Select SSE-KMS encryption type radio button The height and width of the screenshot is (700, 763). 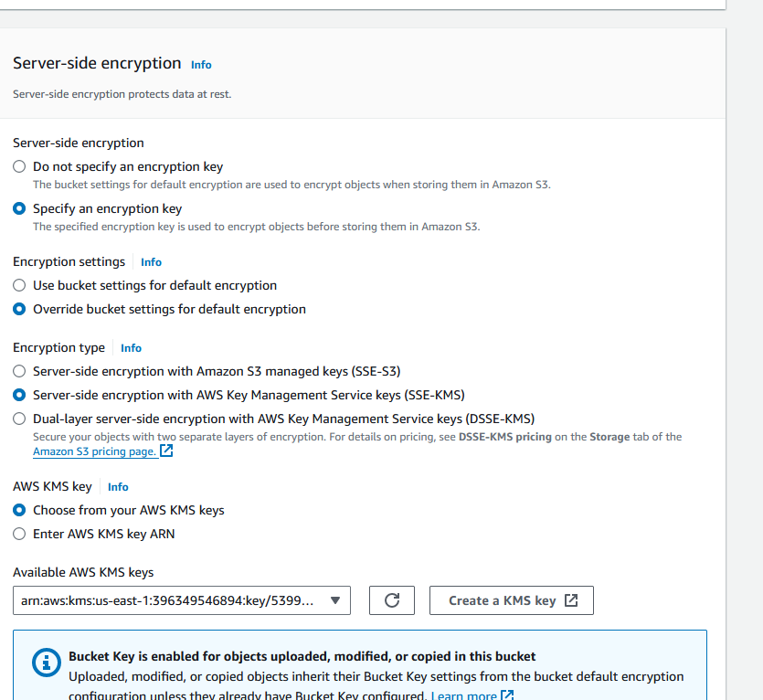pyautogui.click(x=19, y=396)
